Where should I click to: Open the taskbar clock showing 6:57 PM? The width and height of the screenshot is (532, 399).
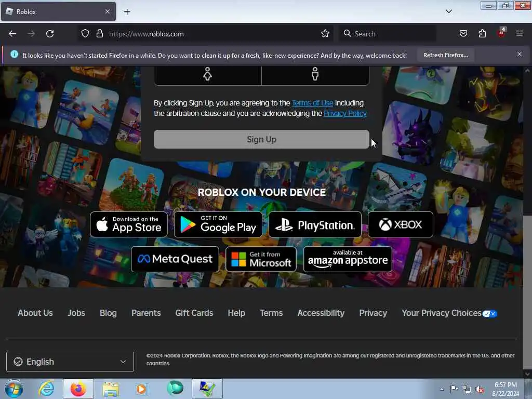(506, 389)
